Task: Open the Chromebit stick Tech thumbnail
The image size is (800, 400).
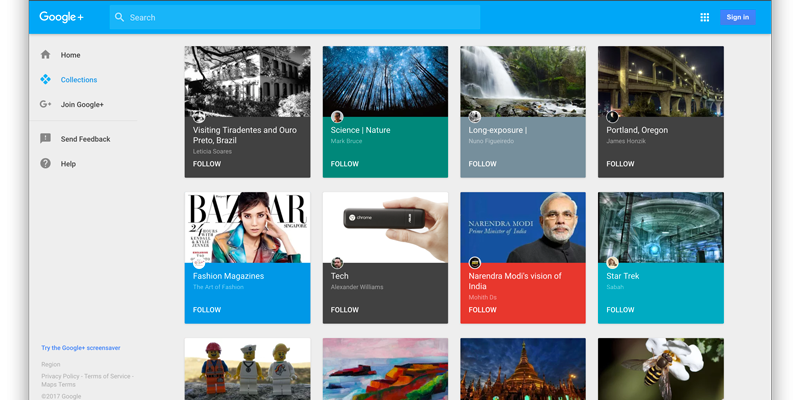Action: click(x=385, y=228)
